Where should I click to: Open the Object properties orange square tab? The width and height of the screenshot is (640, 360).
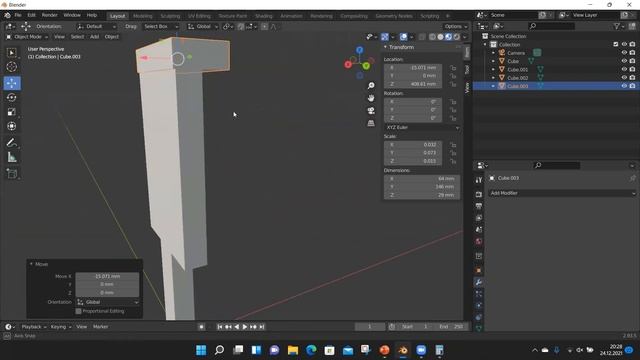click(479, 270)
